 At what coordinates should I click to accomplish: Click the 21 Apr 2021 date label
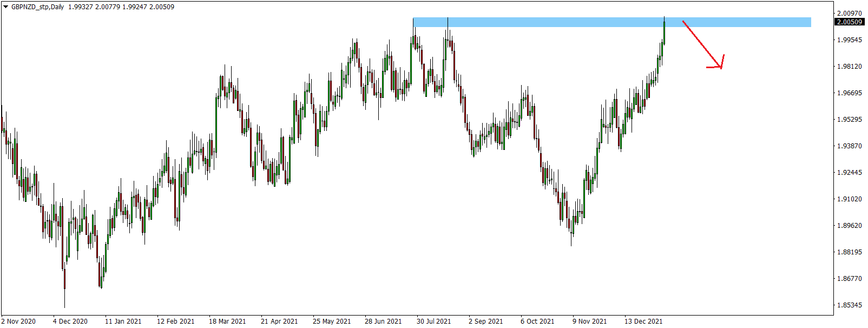279,321
